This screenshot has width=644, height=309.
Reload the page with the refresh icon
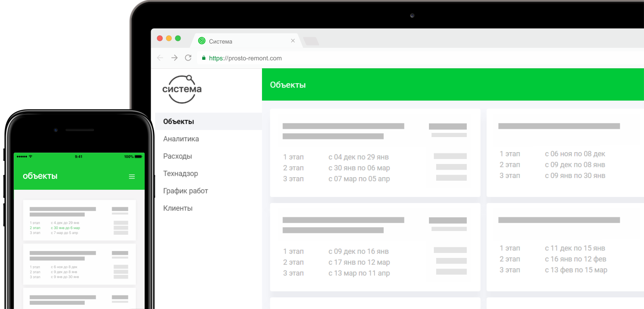coord(188,58)
